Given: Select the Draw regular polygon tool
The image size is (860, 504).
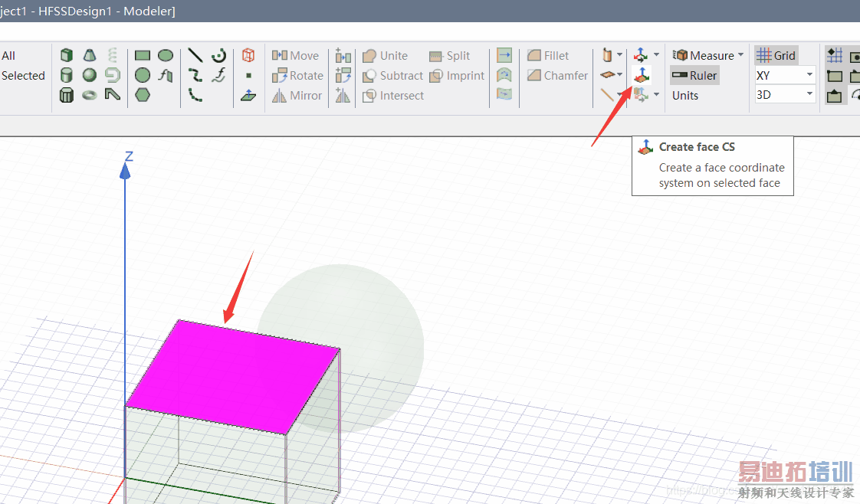Looking at the screenshot, I should [x=143, y=95].
